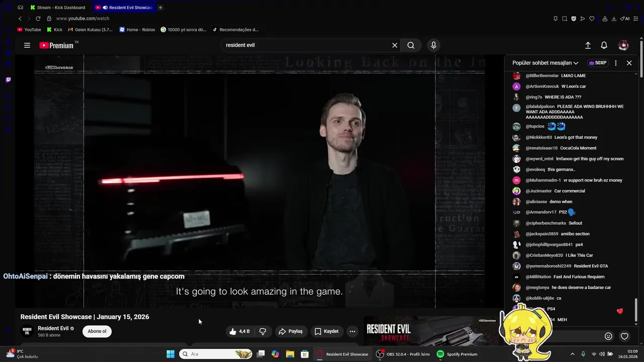Run search with magnifier button
Viewport: 644px width, 362px height.
coord(411,45)
